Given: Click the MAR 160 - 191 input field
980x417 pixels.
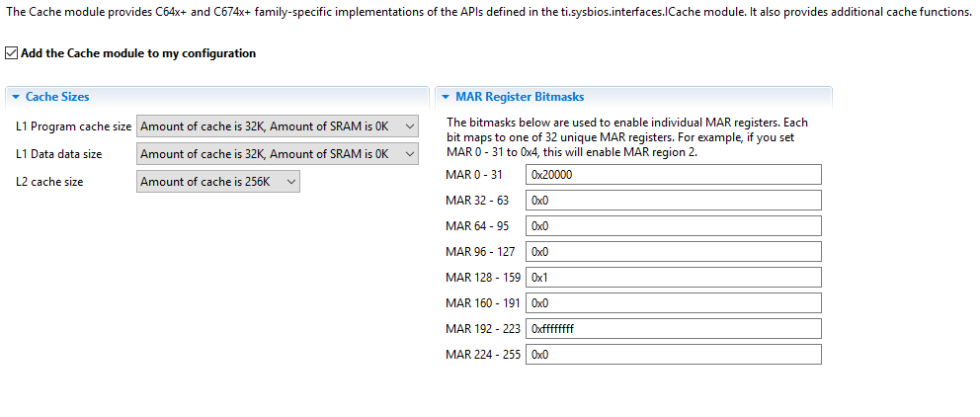Looking at the screenshot, I should click(673, 303).
